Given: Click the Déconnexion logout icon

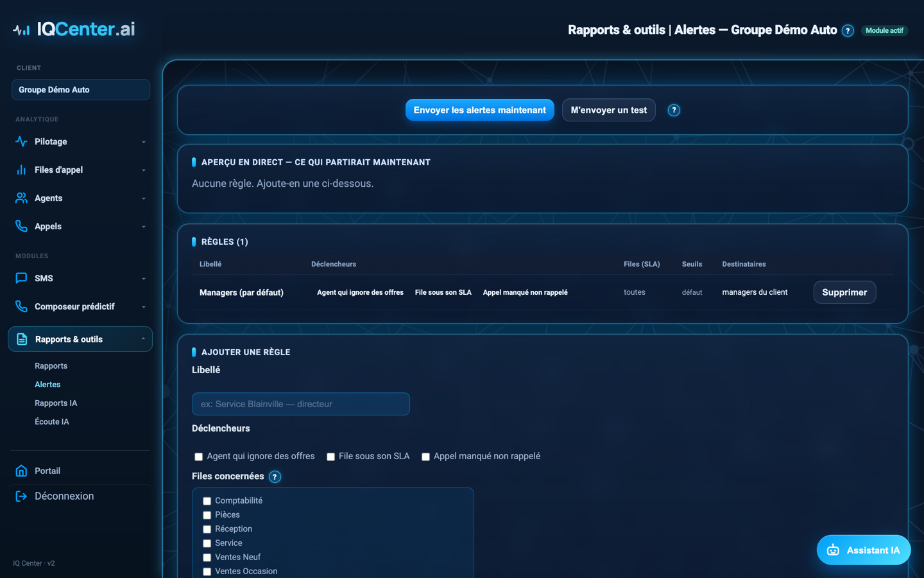Looking at the screenshot, I should pos(21,496).
